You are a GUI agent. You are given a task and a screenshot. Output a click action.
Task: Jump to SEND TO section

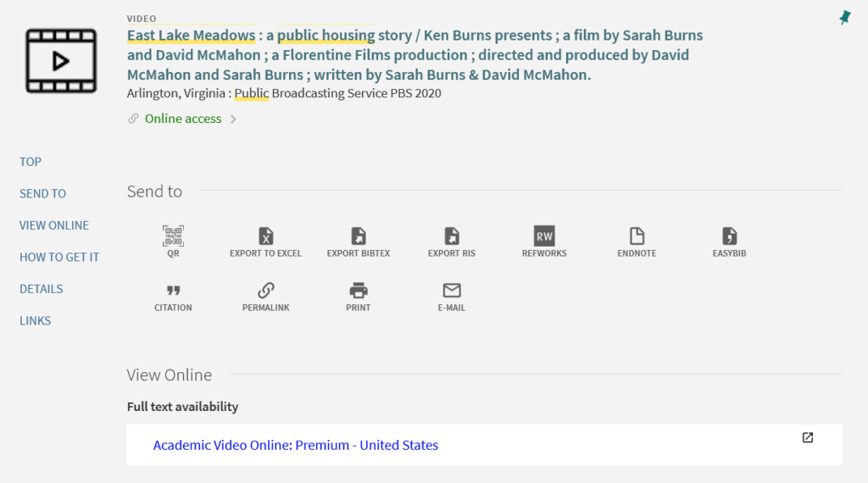42,194
